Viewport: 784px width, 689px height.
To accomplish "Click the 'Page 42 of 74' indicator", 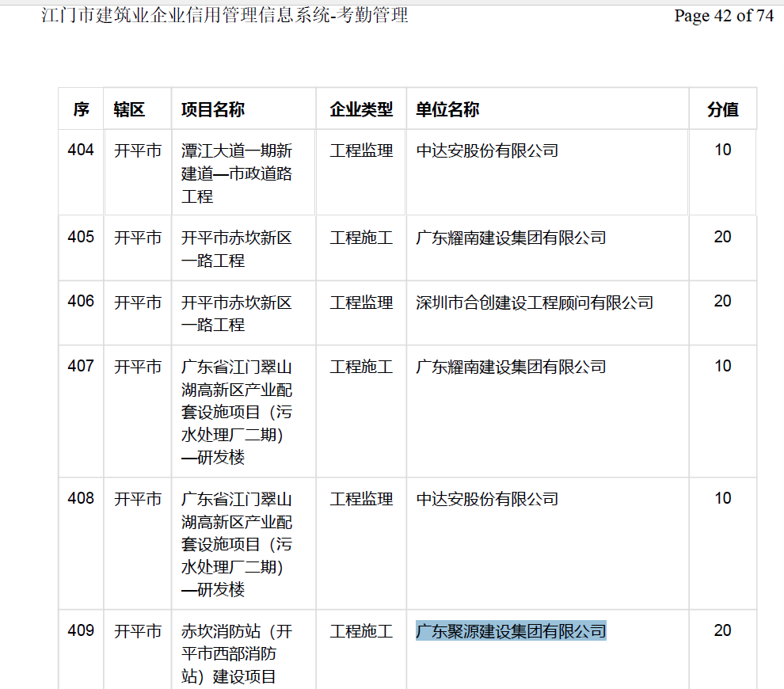I will point(724,16).
